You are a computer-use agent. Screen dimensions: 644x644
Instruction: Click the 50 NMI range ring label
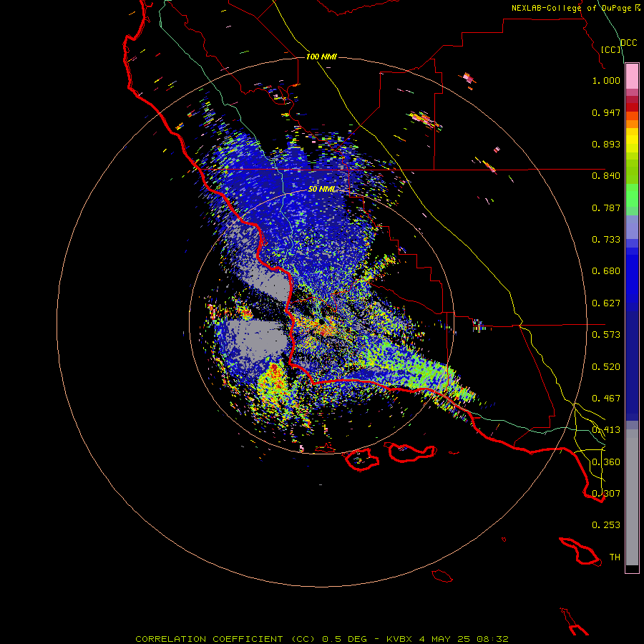coord(321,190)
